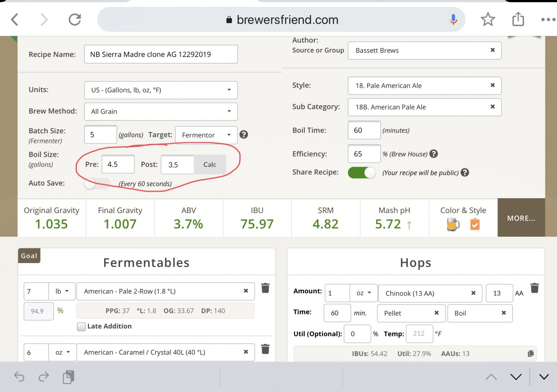Click the Brew House efficiency help icon
This screenshot has height=392, width=557.
(434, 154)
